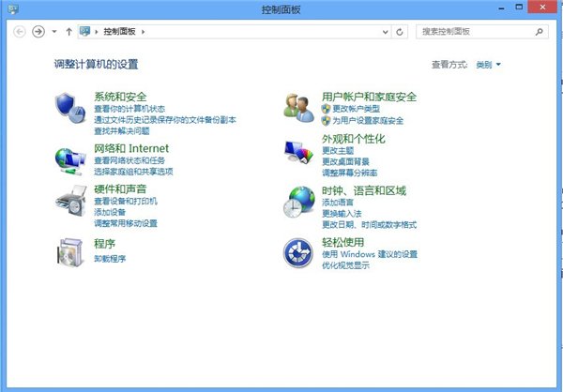Viewport: 563px width, 392px height.
Task: Open the 外观和个性化 heading
Action: [x=354, y=139]
